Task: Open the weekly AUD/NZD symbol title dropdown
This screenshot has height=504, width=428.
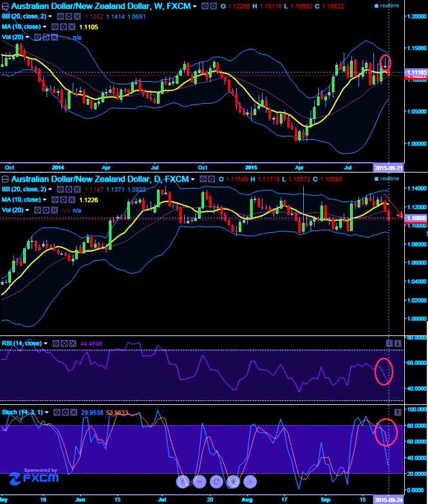Action: (x=195, y=6)
